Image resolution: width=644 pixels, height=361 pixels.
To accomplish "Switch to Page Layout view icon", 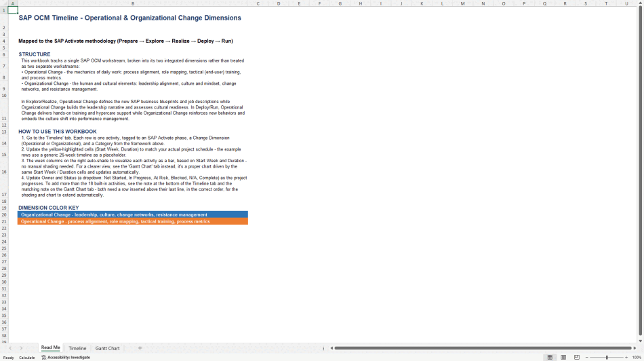I will [x=563, y=358].
